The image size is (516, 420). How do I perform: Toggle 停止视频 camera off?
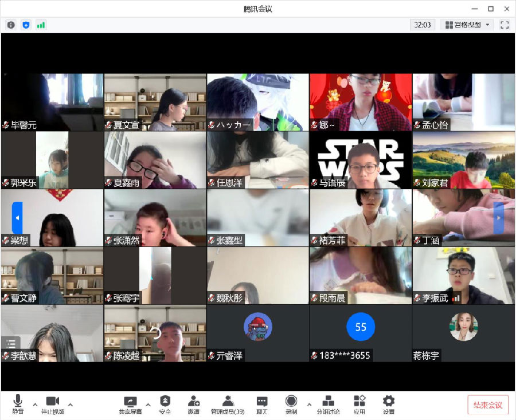53,404
